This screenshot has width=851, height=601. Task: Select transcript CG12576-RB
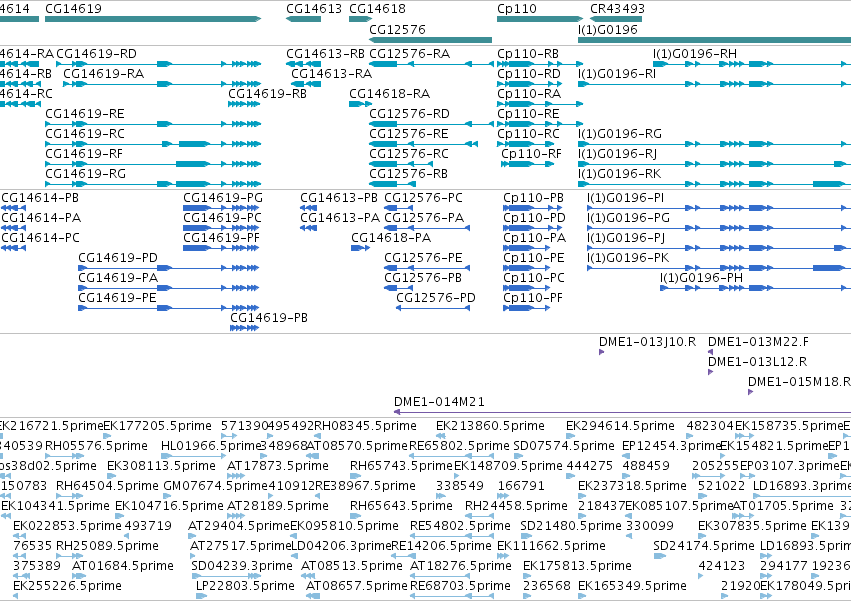(409, 174)
